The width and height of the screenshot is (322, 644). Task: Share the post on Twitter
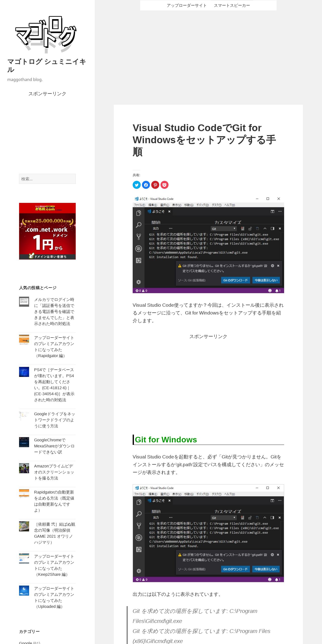pos(137,185)
